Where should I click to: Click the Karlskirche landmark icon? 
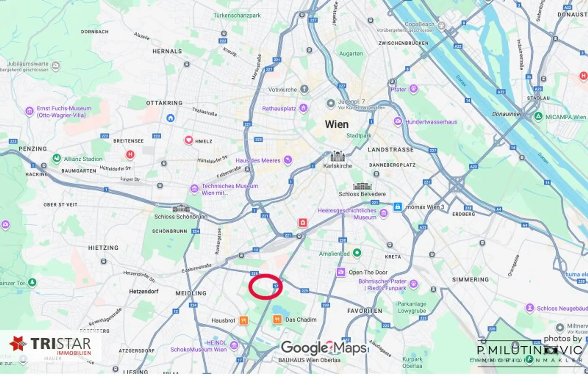pyautogui.click(x=338, y=156)
